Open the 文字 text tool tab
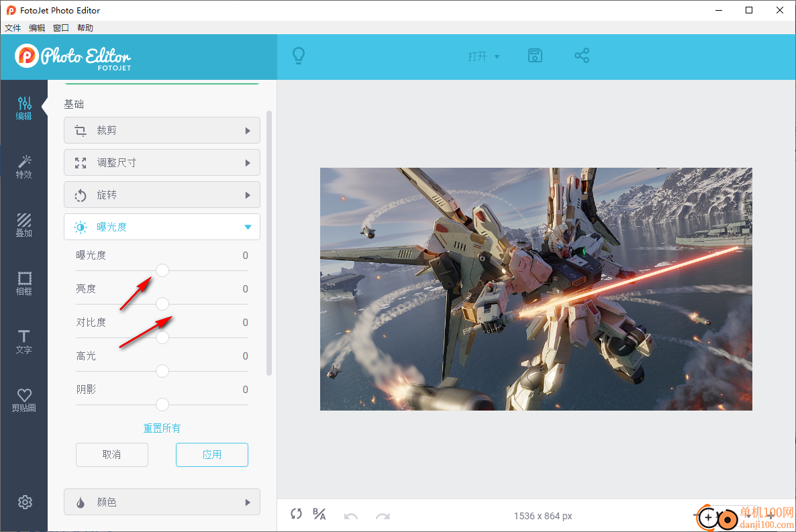Viewport: 796px width, 532px height. (x=24, y=342)
